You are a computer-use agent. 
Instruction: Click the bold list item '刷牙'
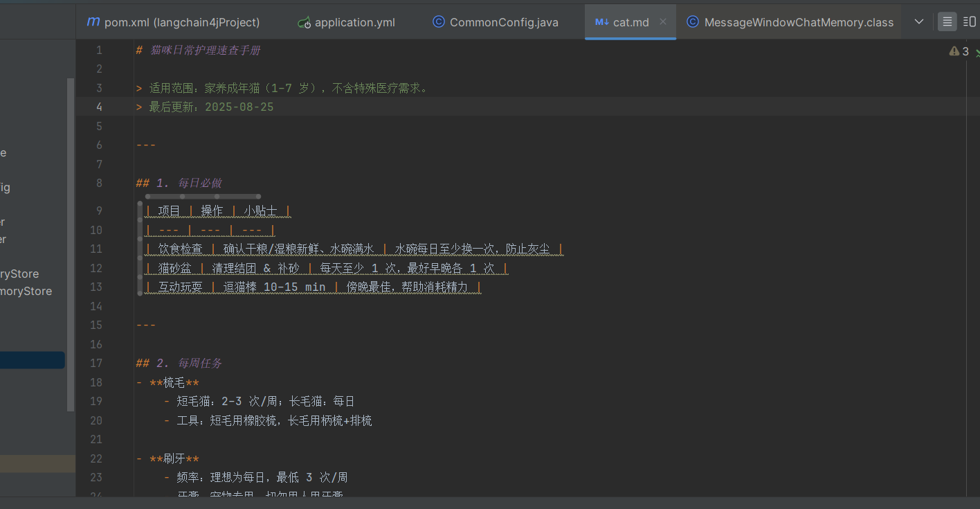click(174, 458)
